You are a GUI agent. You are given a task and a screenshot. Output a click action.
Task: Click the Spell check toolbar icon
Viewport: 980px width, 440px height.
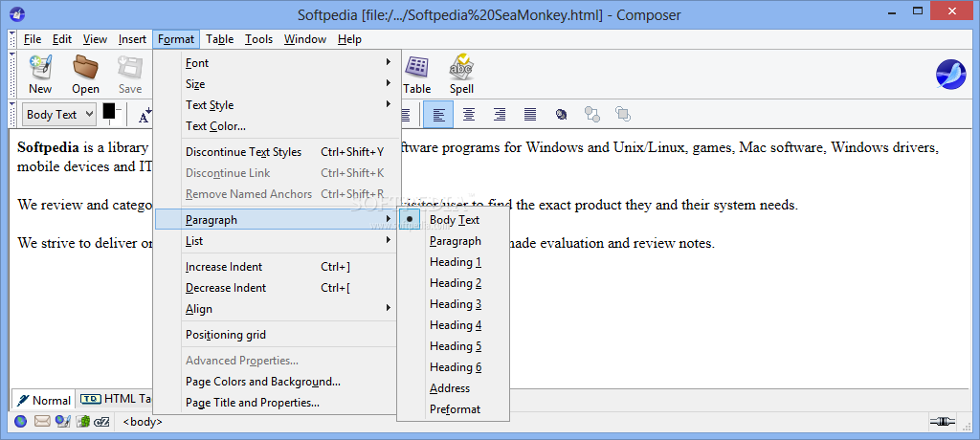tap(461, 67)
